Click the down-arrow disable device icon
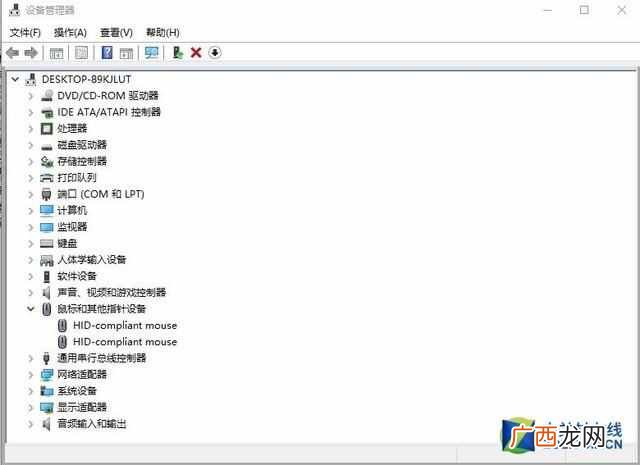640x465 pixels. [x=215, y=53]
